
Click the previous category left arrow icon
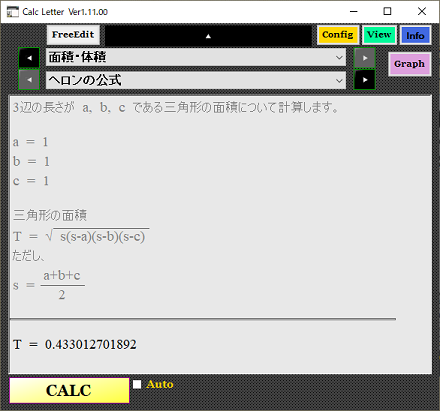pyautogui.click(x=29, y=58)
